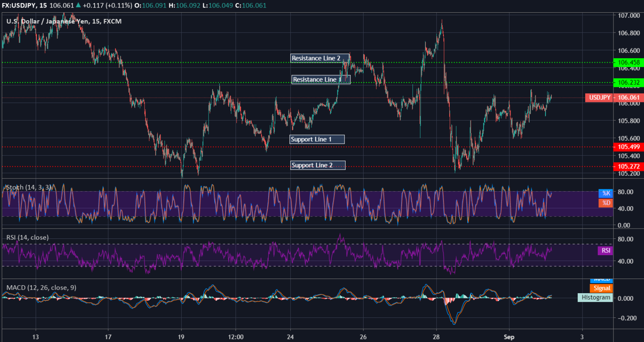Click the Histogram legend tag
Viewport: 644px width, 342px height.
coord(595,298)
